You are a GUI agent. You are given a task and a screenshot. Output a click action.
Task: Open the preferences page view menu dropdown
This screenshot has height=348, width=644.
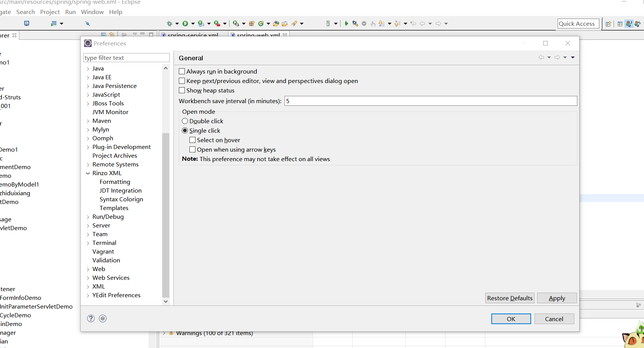pos(573,57)
